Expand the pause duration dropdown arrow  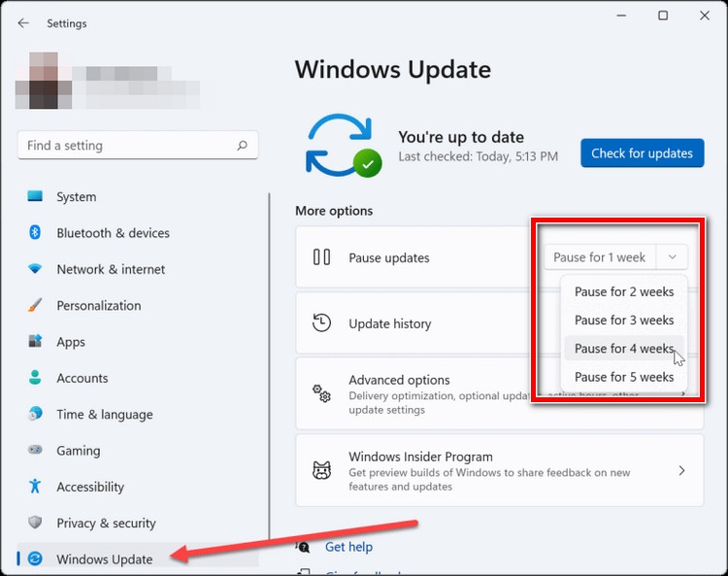coord(673,256)
